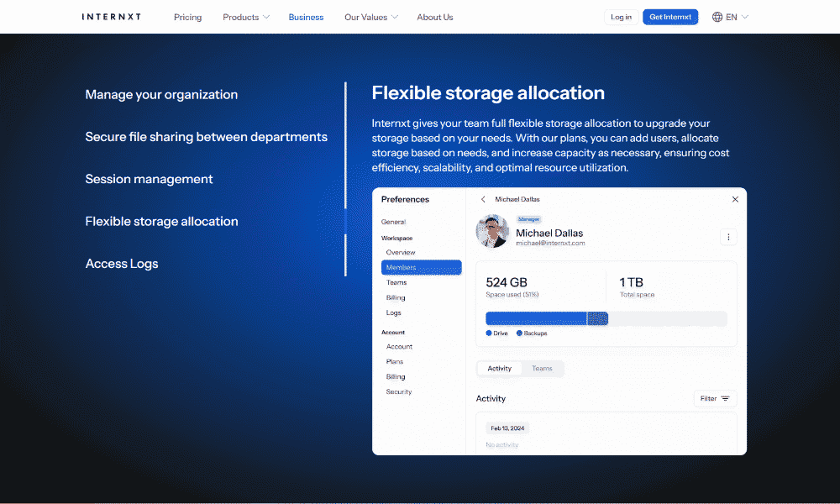Open the Business page link
Image resolution: width=840 pixels, height=504 pixels.
[x=306, y=17]
